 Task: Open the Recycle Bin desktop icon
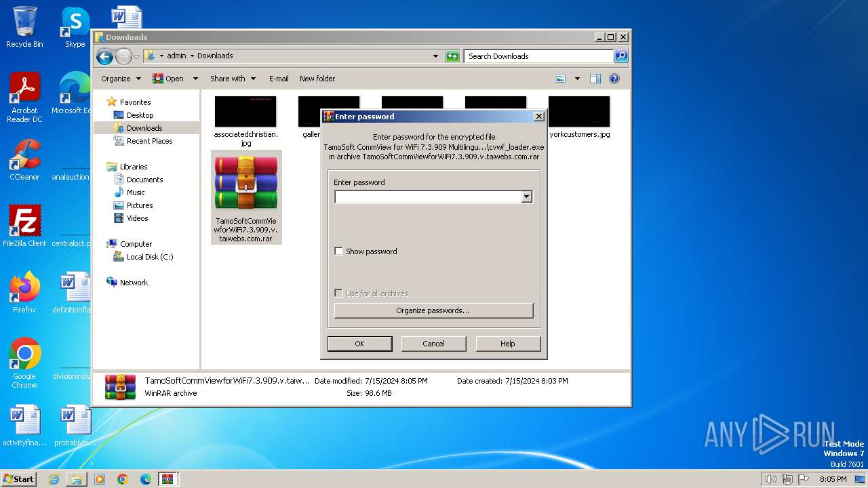click(24, 27)
